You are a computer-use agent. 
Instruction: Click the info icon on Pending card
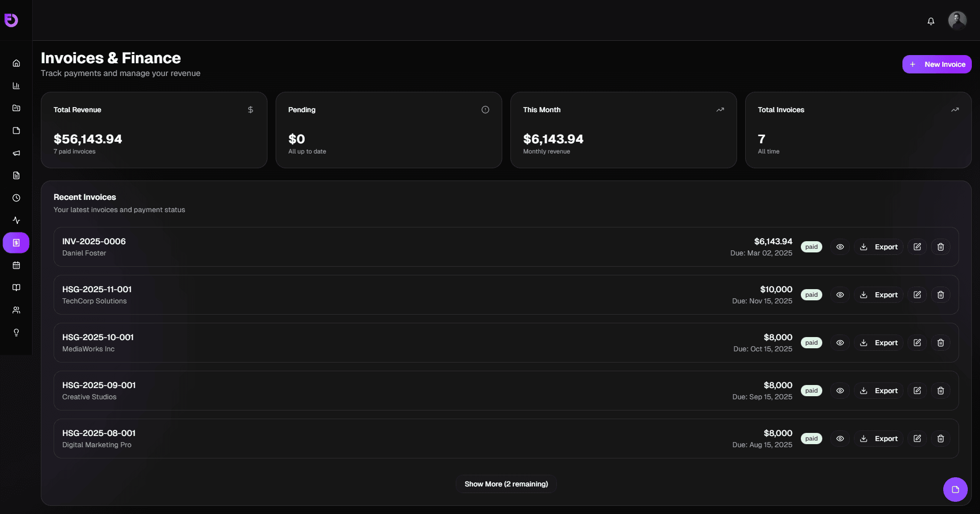(485, 110)
